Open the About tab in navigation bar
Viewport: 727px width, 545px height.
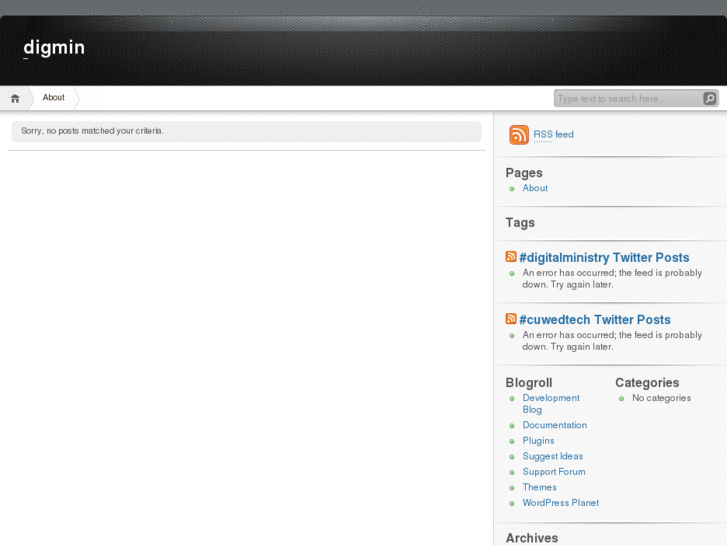click(53, 97)
